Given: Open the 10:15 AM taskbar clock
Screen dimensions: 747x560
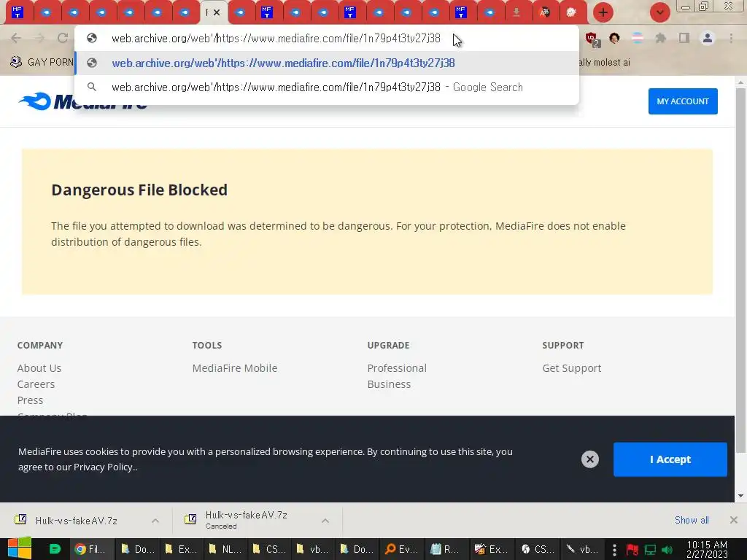Looking at the screenshot, I should 707,549.
